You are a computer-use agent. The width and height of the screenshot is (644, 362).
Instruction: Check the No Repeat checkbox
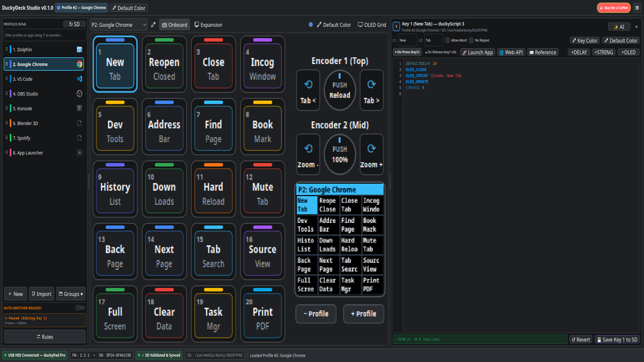tap(471, 40)
